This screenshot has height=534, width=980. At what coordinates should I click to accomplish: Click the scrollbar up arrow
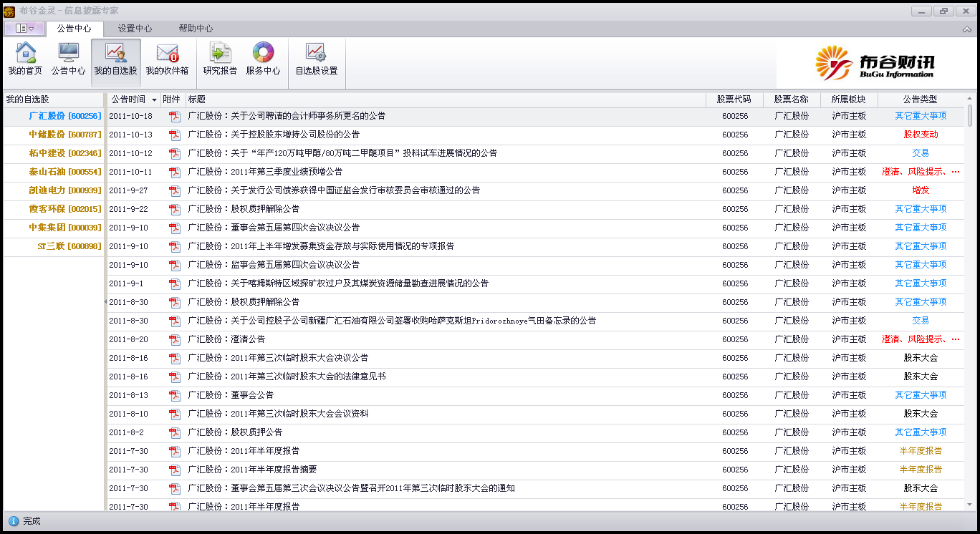(x=970, y=99)
